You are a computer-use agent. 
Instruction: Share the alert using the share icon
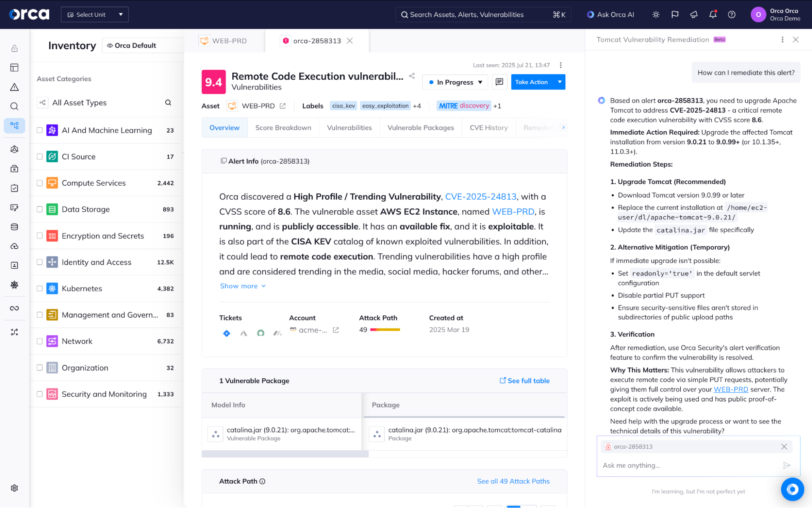[x=412, y=76]
